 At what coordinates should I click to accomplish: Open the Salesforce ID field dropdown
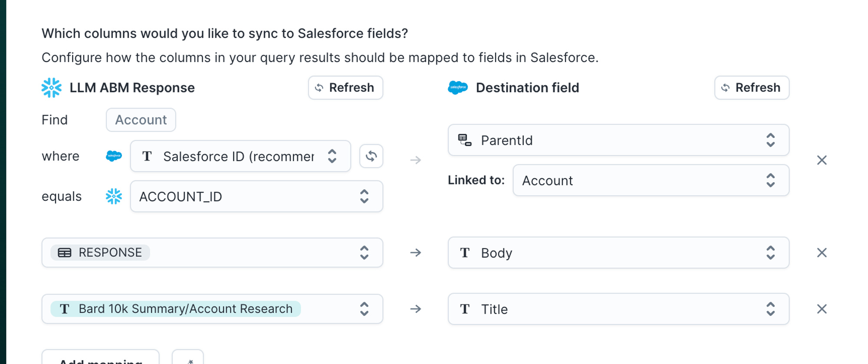(x=240, y=156)
